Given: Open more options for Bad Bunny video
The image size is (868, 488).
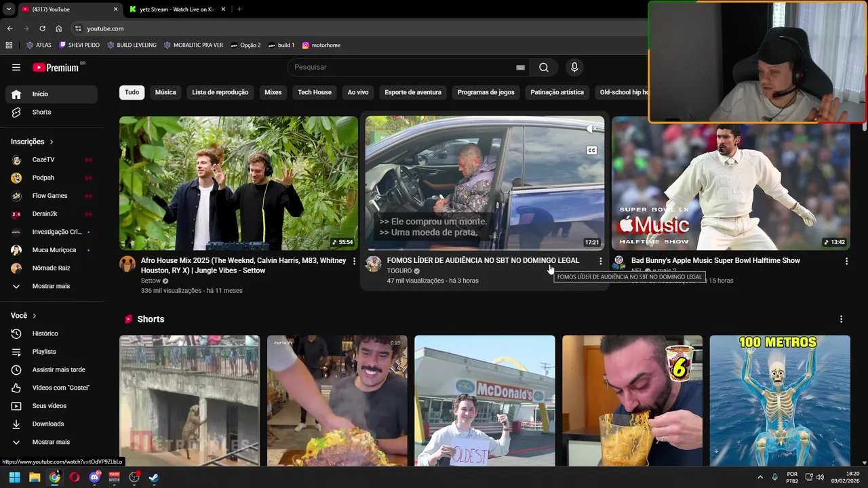Looking at the screenshot, I should (x=846, y=261).
